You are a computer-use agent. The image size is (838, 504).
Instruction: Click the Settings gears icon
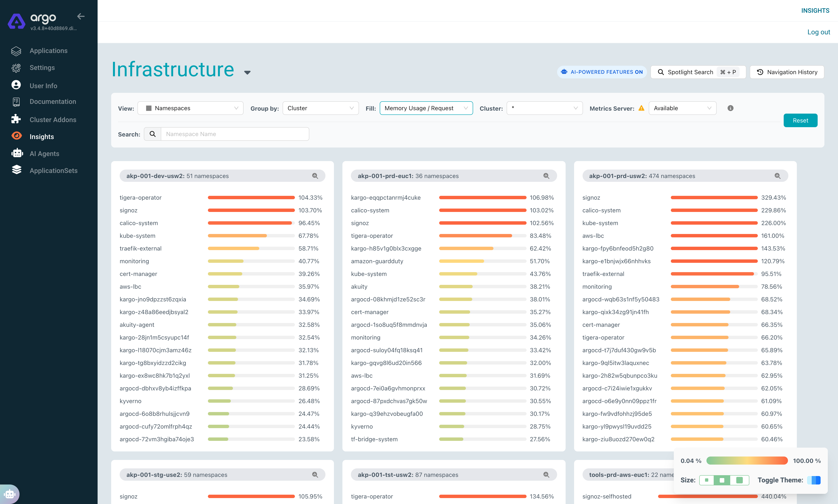(16, 68)
